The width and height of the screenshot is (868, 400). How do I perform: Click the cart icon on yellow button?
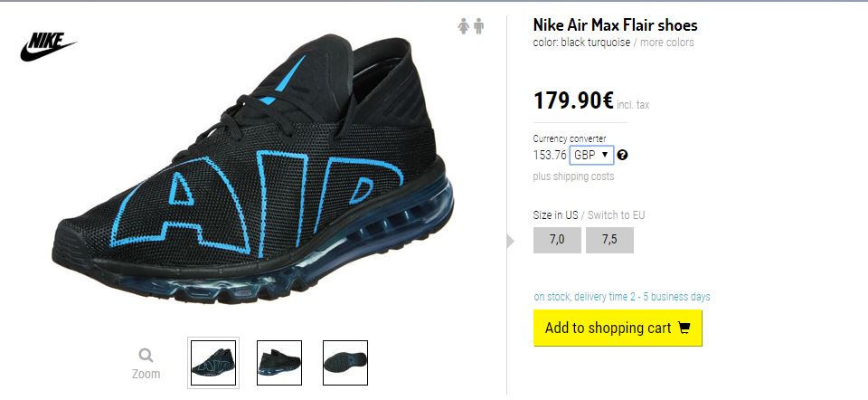[684, 328]
